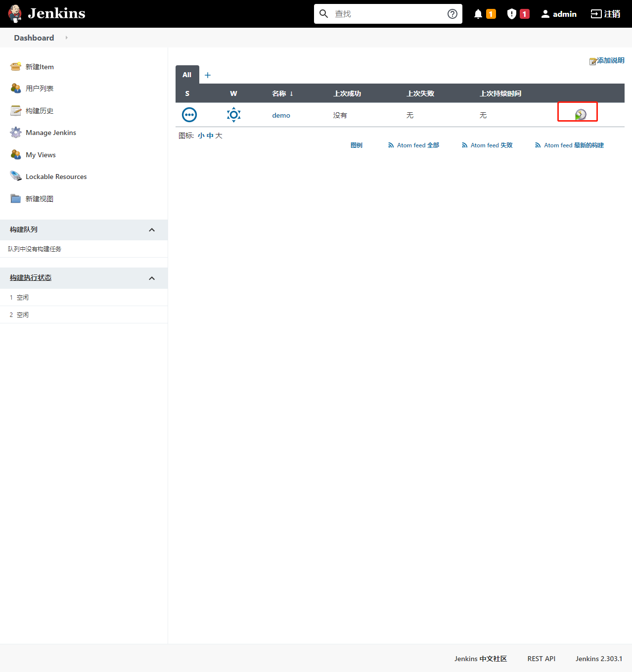The height and width of the screenshot is (672, 632).
Task: Open 构建执行状态 heading link
Action: (31, 277)
